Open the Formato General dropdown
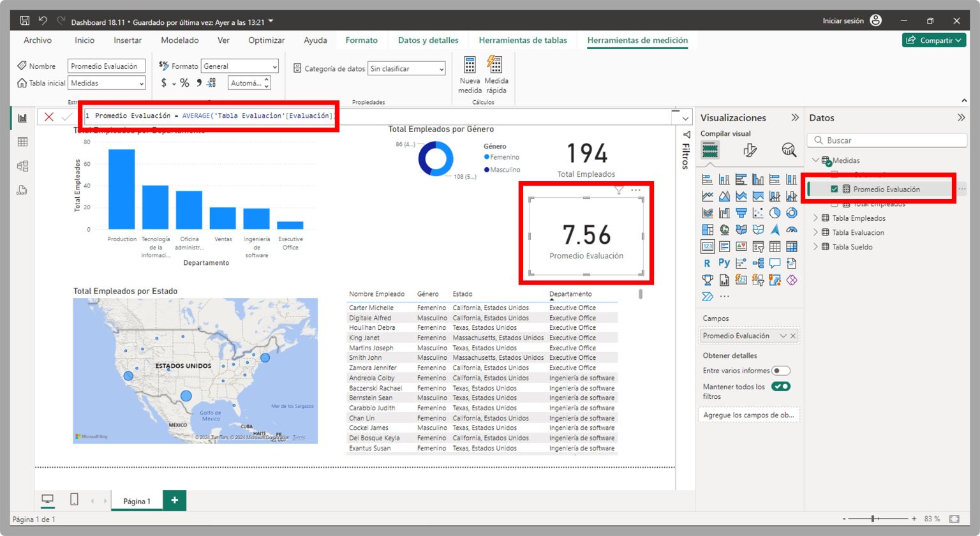 coord(276,66)
